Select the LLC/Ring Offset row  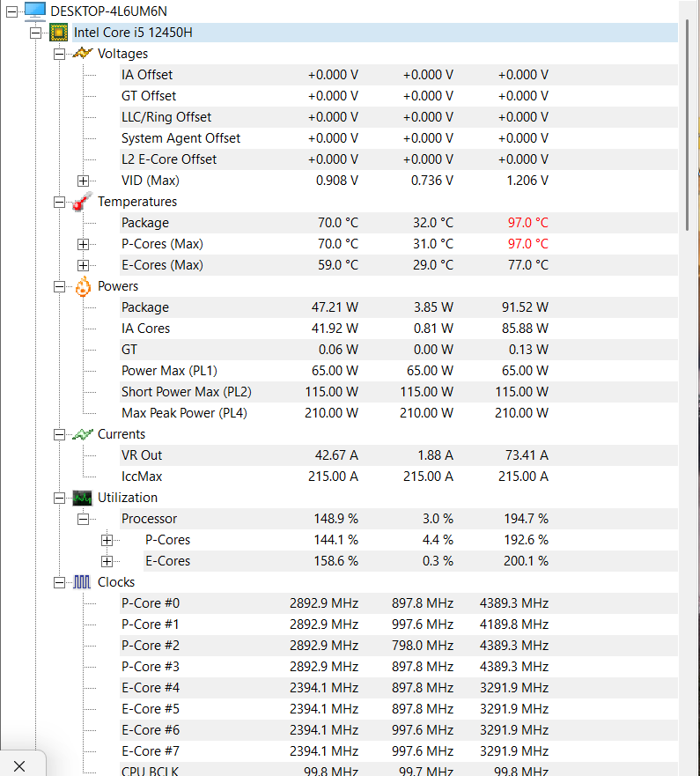point(398,117)
